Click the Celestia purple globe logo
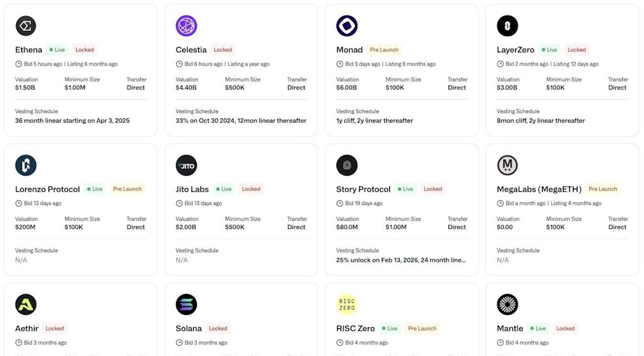 click(186, 26)
